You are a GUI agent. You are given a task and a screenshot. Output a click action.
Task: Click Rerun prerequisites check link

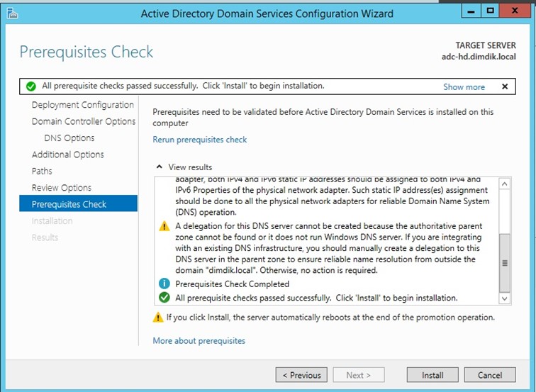[x=200, y=140]
